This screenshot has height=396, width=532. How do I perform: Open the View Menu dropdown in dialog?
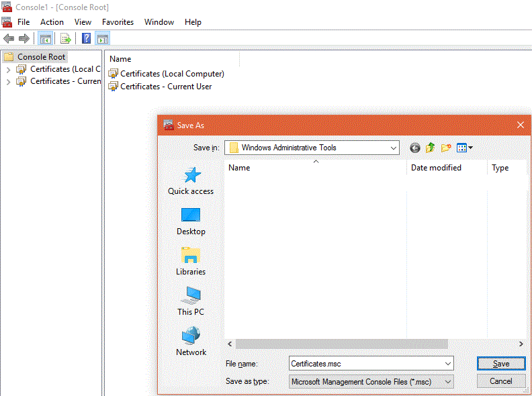coord(465,148)
